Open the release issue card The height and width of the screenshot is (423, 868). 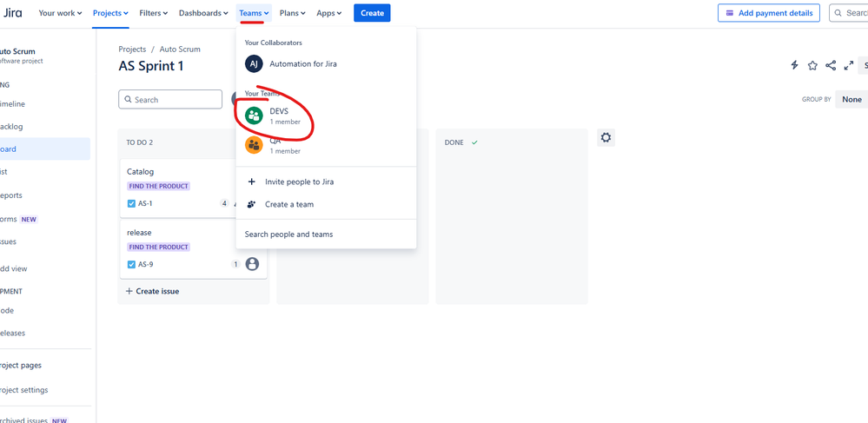tap(193, 249)
